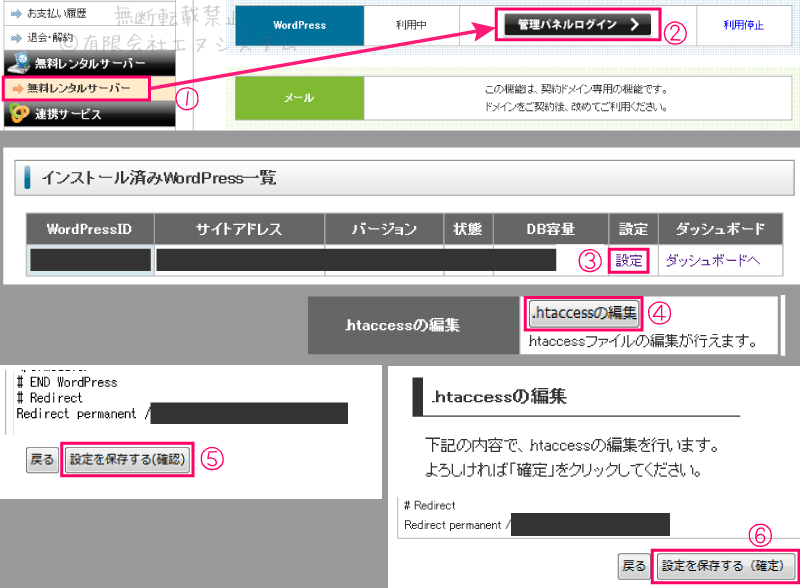Click the 状態 column header
The image size is (800, 588).
(x=468, y=229)
